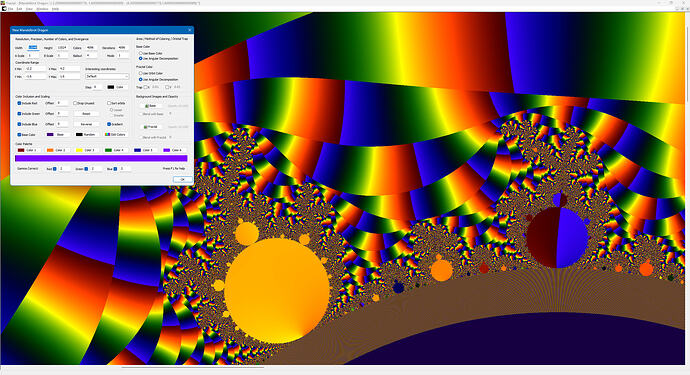Image resolution: width=690 pixels, height=375 pixels.
Task: Select Use Base Color radio button
Action: pos(140,53)
